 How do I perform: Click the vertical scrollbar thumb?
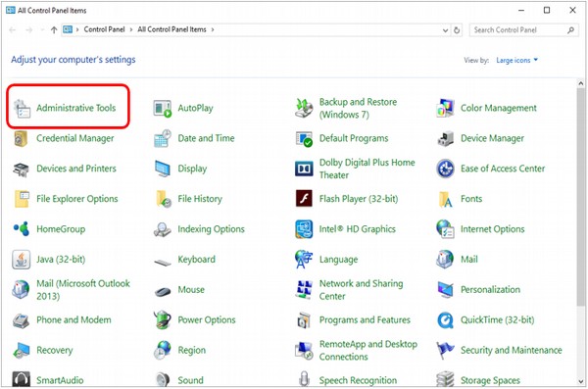[x=581, y=196]
